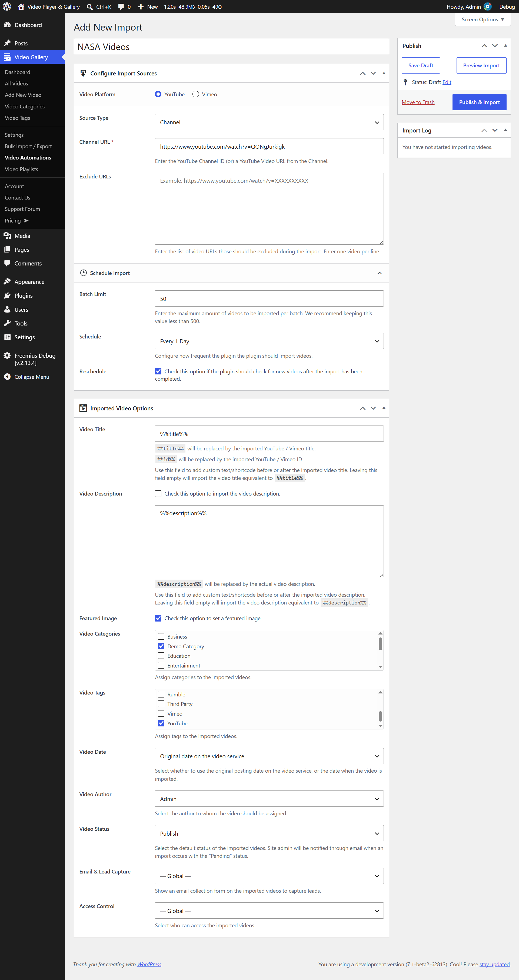Click the Appearance paintbrush icon
519x980 pixels.
(7, 281)
